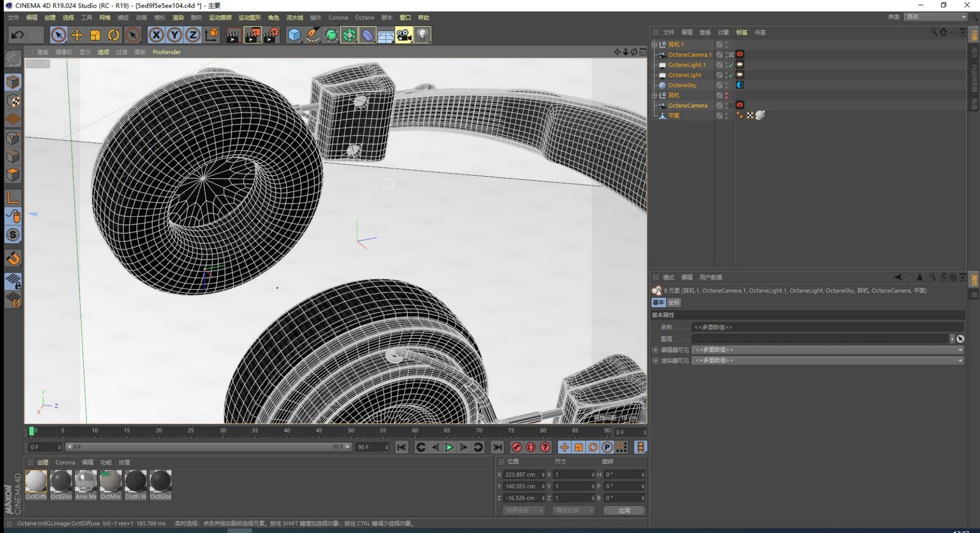
Task: Expand the 耳机.1 object group
Action: click(x=654, y=44)
